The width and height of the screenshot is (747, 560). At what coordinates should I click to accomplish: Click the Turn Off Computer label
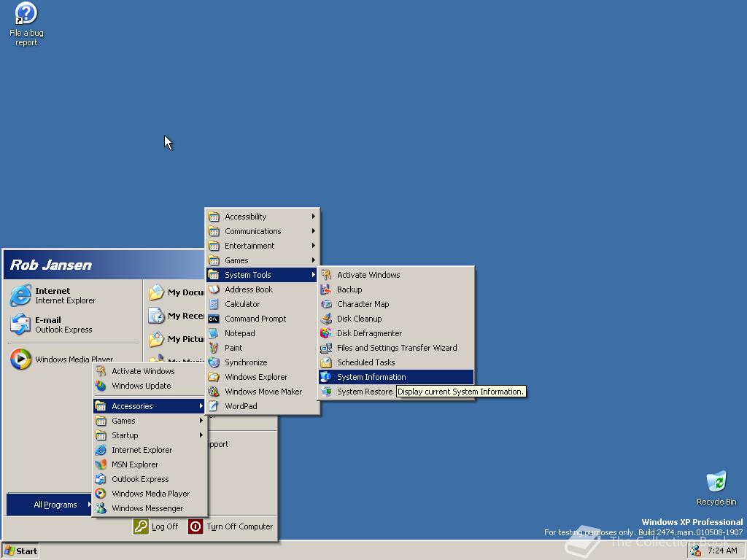point(239,526)
